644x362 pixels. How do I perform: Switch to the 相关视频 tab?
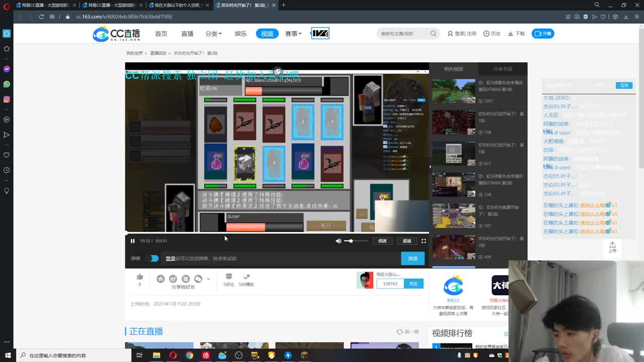[x=453, y=69]
